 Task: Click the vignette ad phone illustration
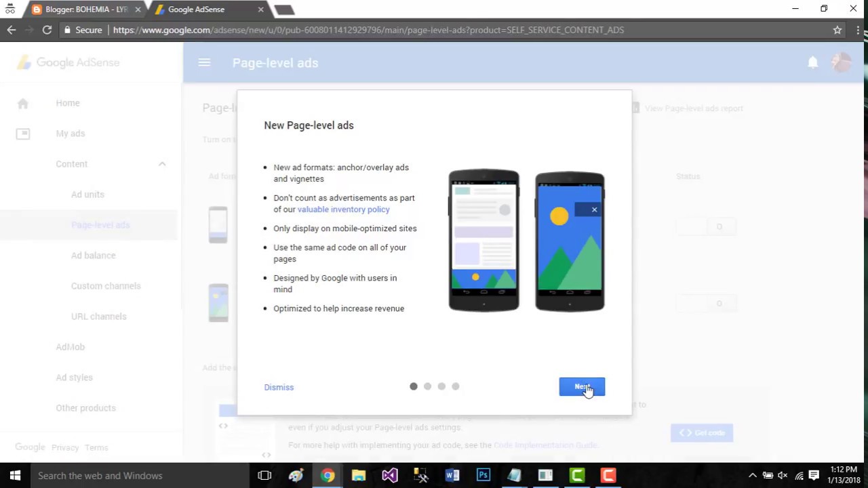click(x=570, y=241)
